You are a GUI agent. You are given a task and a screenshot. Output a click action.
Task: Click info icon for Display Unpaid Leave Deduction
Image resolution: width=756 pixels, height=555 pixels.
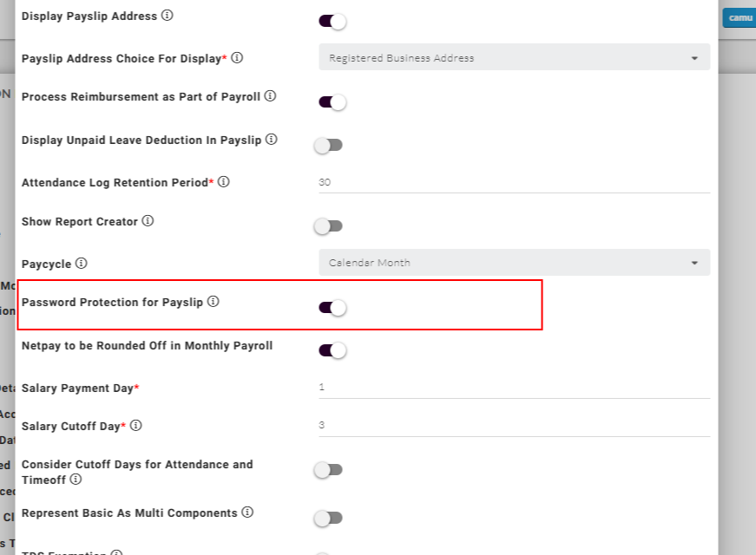[271, 139]
